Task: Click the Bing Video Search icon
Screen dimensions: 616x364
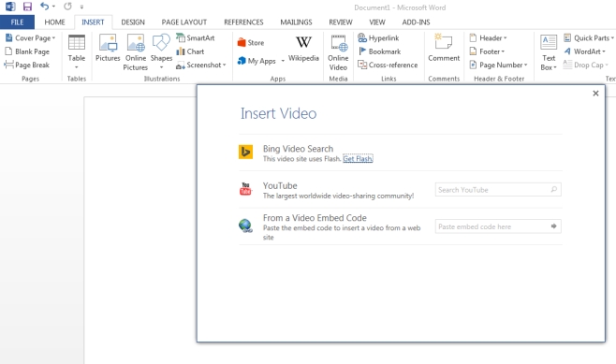Action: click(x=245, y=152)
